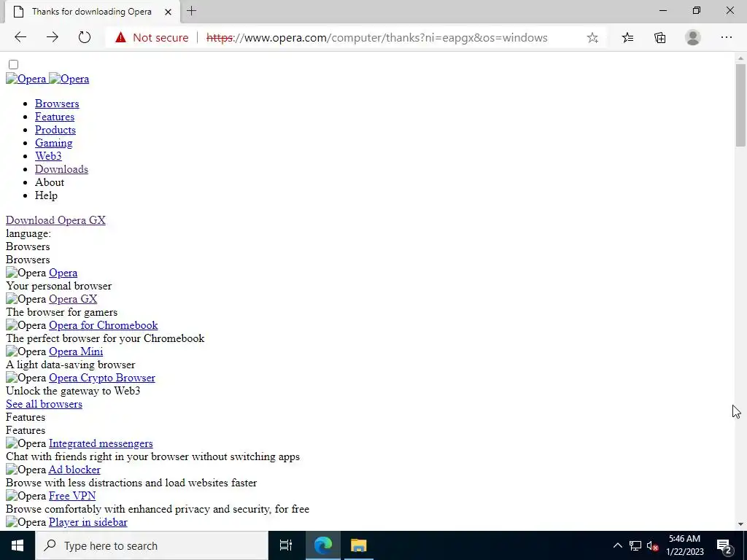Viewport: 747px width, 560px height.
Task: Toggle the unlabeled checkbox above Opera logo
Action: pyautogui.click(x=13, y=64)
